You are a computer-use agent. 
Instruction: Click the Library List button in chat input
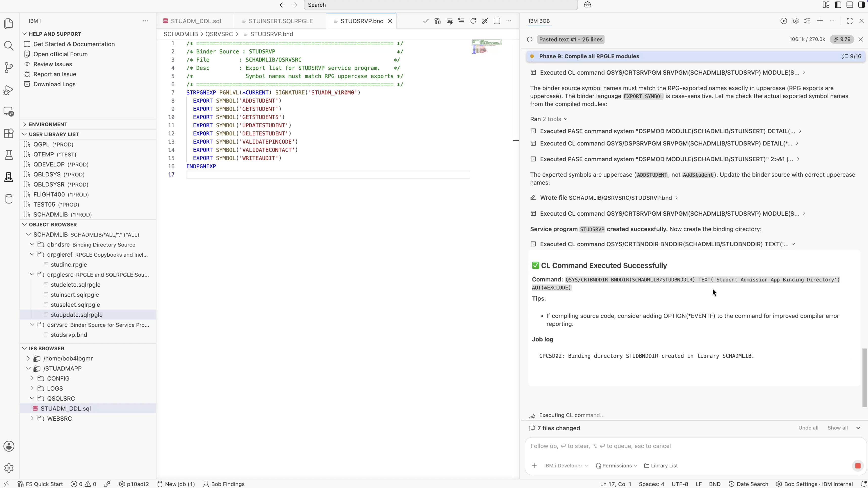pyautogui.click(x=661, y=466)
